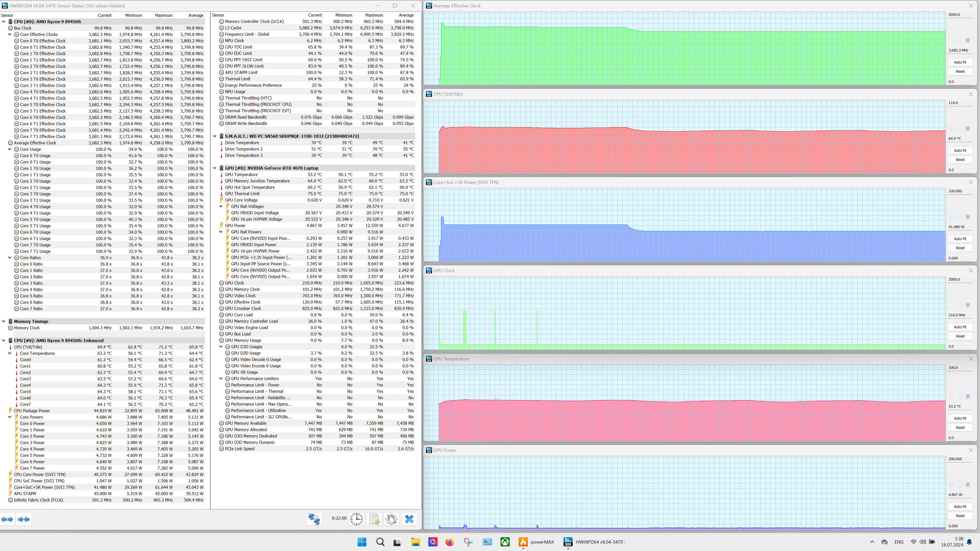Click Auto Fit on Core+SoC+SR Power graph
Image resolution: width=980 pixels, height=551 pixels.
point(960,239)
